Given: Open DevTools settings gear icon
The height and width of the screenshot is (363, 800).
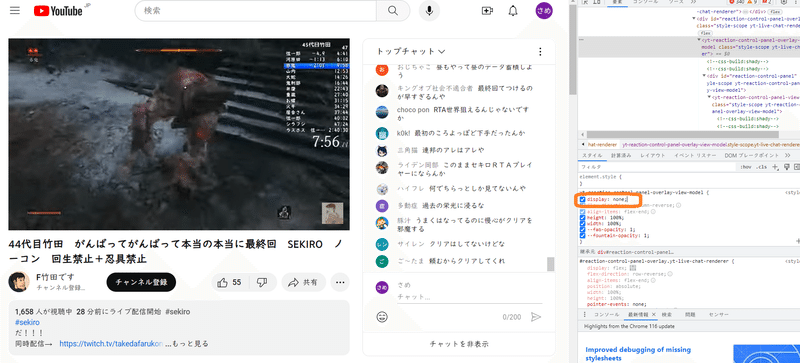Looking at the screenshot, I should (x=784, y=2).
